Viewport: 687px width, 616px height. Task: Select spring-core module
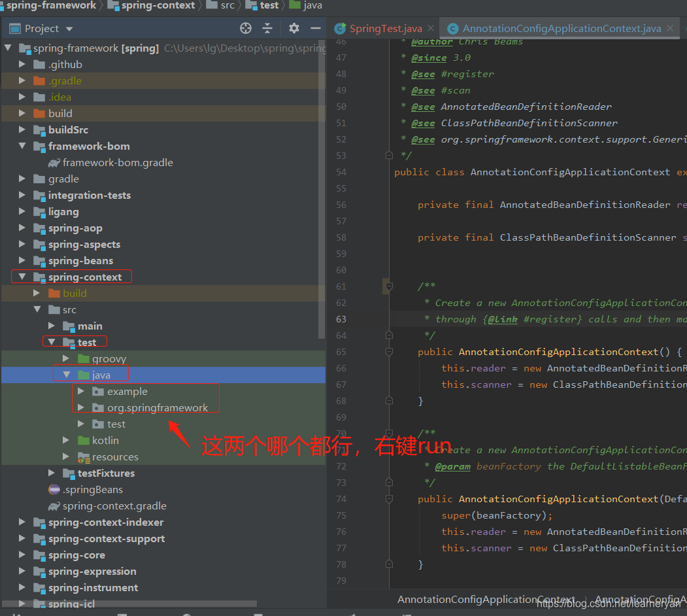coord(76,555)
